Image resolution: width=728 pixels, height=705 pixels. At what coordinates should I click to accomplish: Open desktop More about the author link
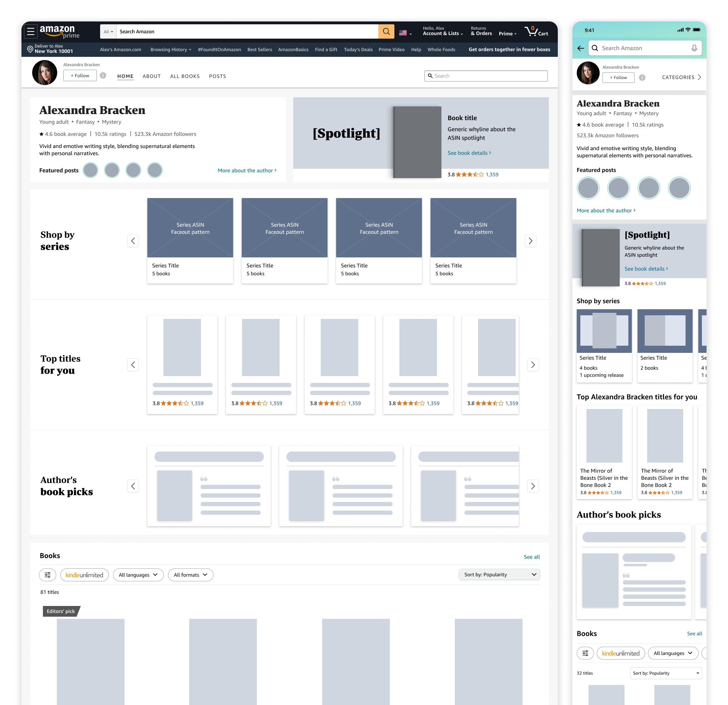[247, 171]
